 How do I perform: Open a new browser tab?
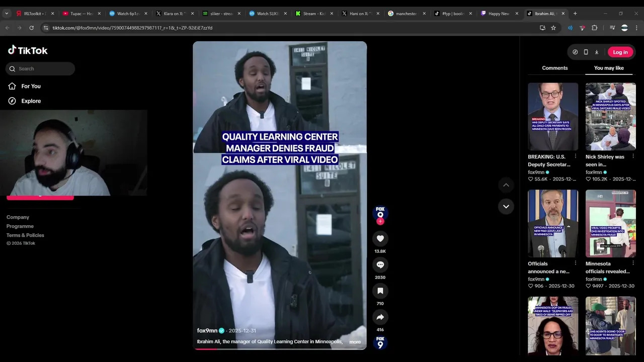[x=575, y=14]
